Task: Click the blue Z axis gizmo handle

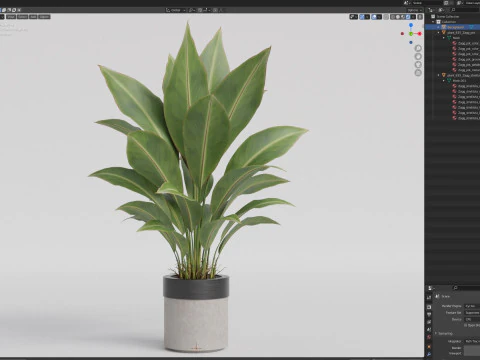Action: [411, 25]
